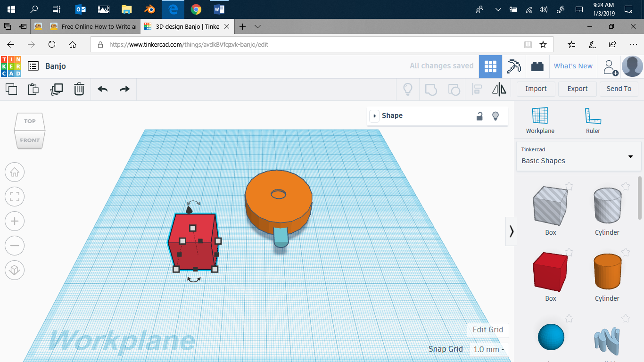Image resolution: width=644 pixels, height=362 pixels.
Task: Collapse the shapes sidebar with chevron
Action: (x=511, y=231)
